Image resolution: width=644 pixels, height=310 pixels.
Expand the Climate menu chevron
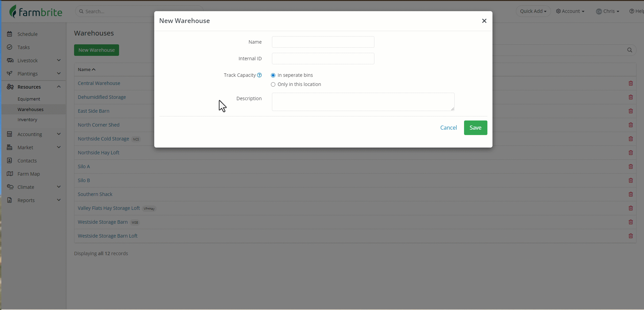(59, 187)
